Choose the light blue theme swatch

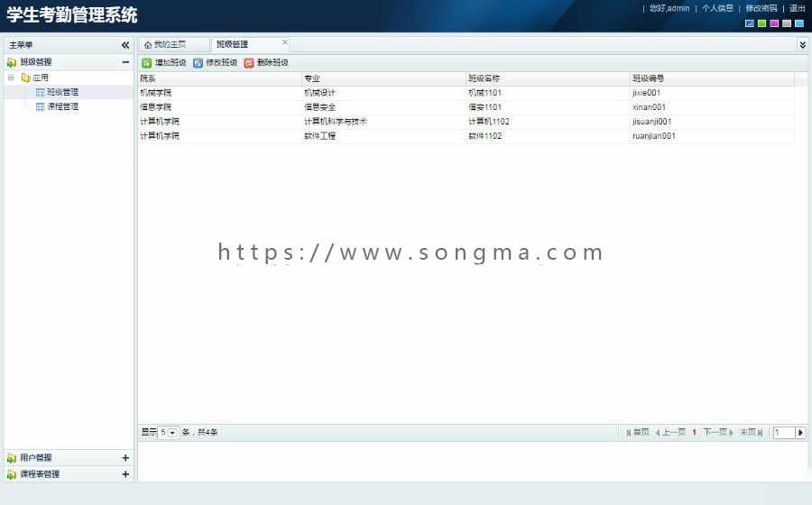coord(799,23)
